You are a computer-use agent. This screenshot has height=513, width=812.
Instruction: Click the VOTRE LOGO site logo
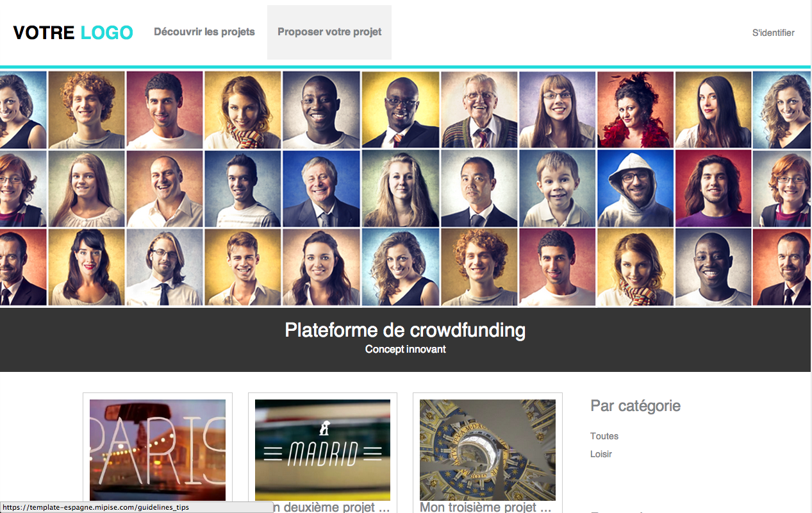click(73, 33)
